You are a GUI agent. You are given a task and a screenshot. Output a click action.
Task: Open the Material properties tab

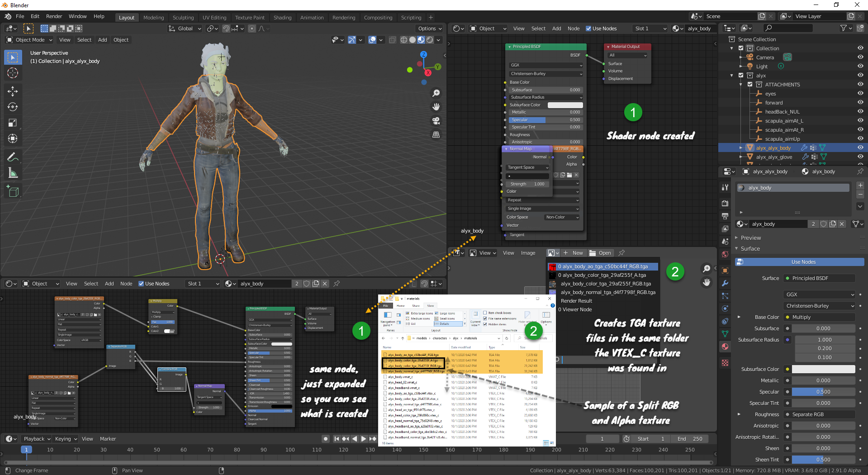coord(725,347)
